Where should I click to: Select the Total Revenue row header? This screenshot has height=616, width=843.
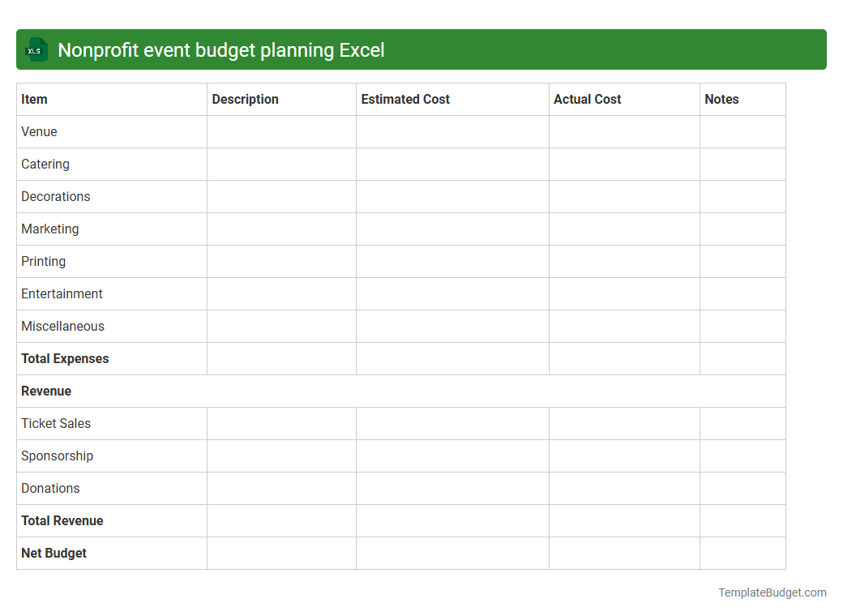click(x=62, y=520)
